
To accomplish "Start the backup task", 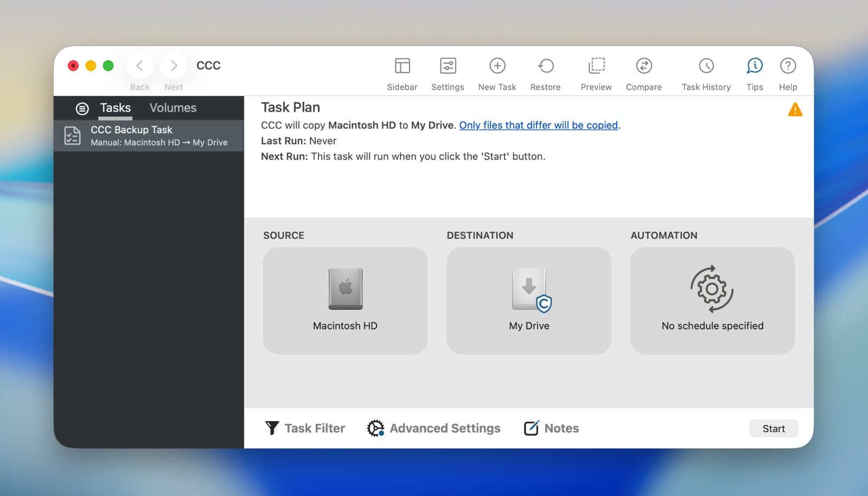I will [774, 428].
